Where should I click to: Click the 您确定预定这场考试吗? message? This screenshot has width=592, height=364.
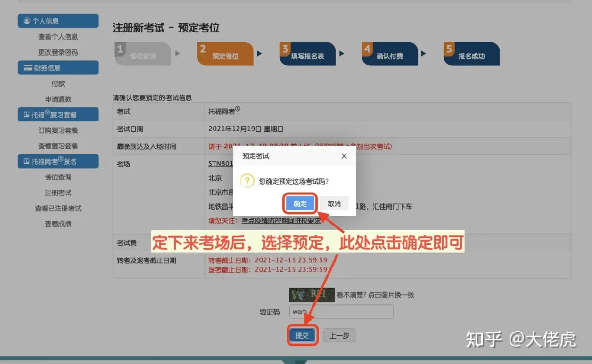294,181
